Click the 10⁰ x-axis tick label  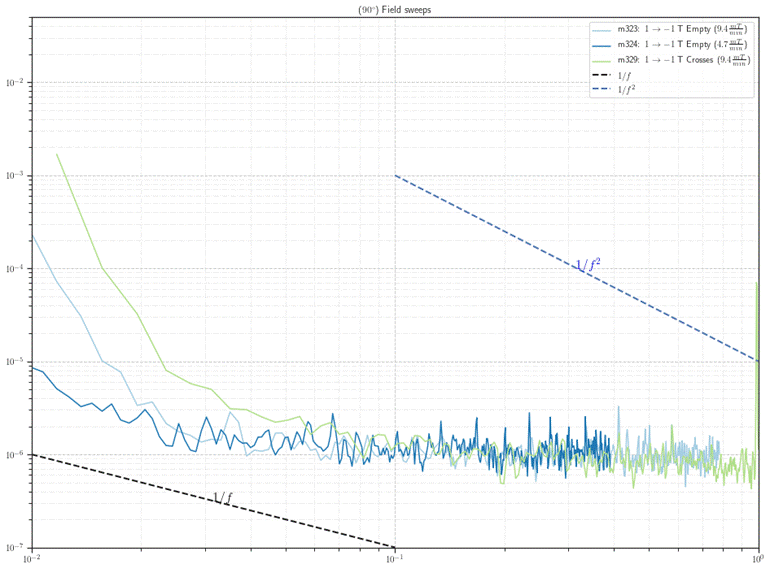click(758, 559)
